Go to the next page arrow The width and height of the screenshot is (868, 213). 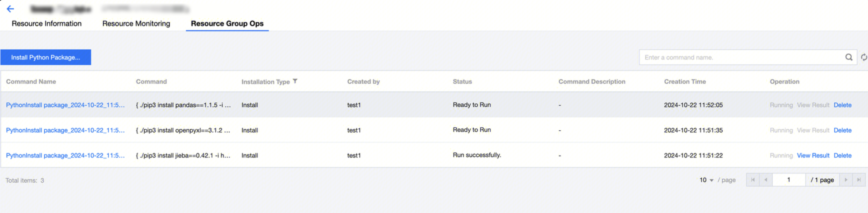click(x=846, y=180)
